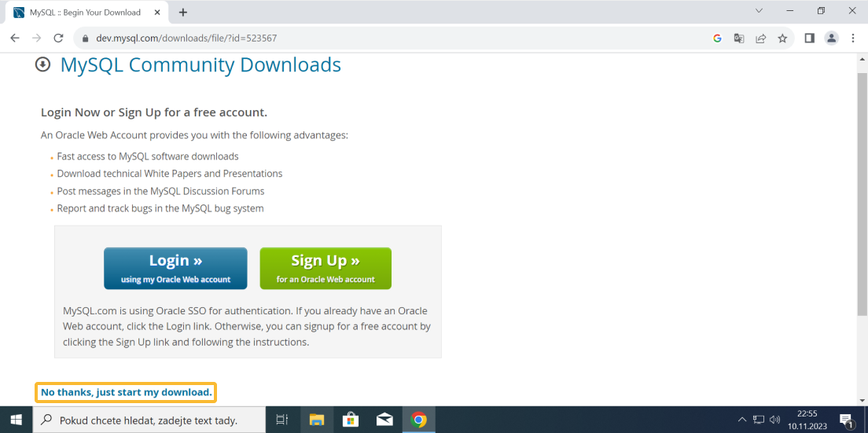This screenshot has height=433, width=868.
Task: Open the Chrome profile avatar
Action: (x=831, y=38)
